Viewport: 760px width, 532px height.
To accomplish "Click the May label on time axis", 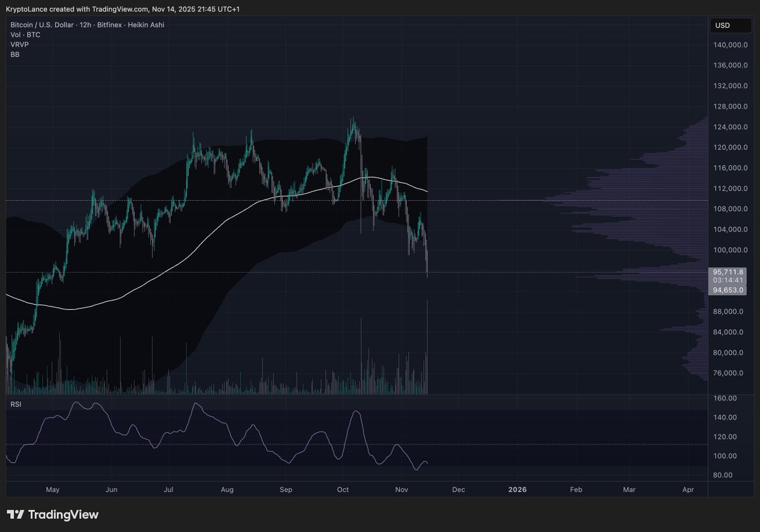I will tap(53, 490).
